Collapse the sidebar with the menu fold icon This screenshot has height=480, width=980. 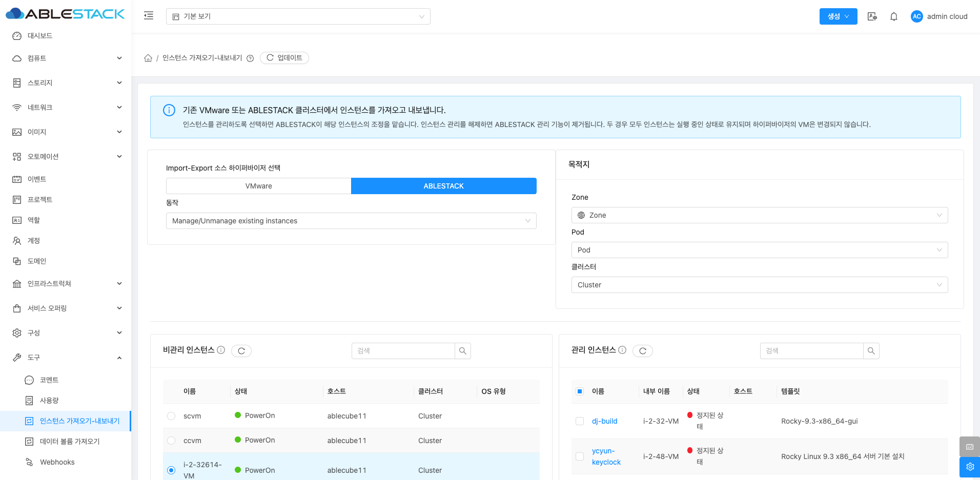149,16
